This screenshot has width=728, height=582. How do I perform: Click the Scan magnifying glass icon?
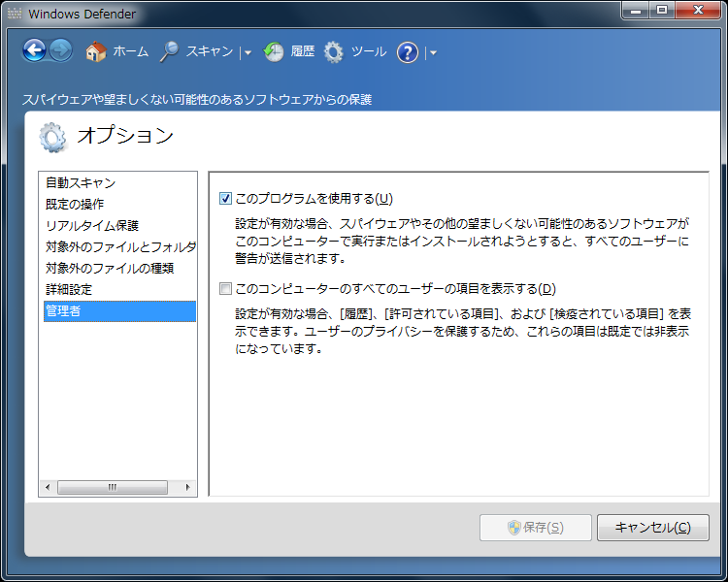[170, 52]
